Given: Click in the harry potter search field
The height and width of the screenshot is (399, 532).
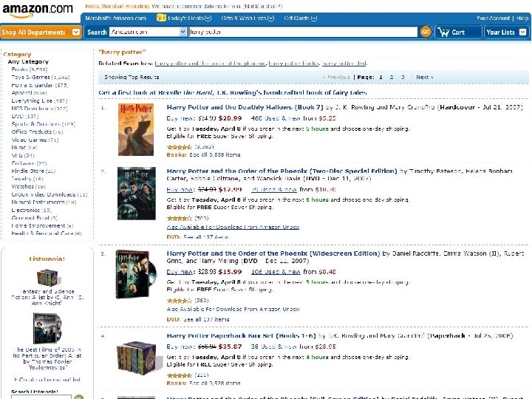Looking at the screenshot, I should [x=303, y=32].
